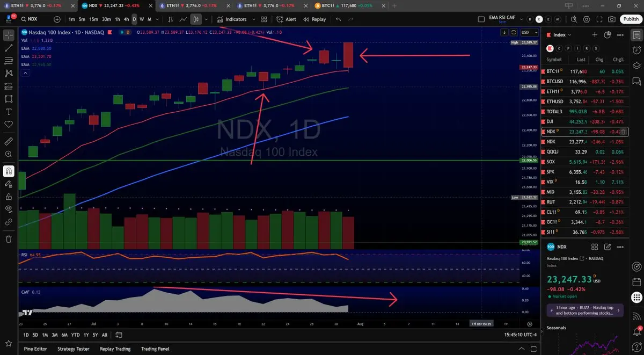
Task: Open favorites star at bottom left
Action: click(x=9, y=343)
